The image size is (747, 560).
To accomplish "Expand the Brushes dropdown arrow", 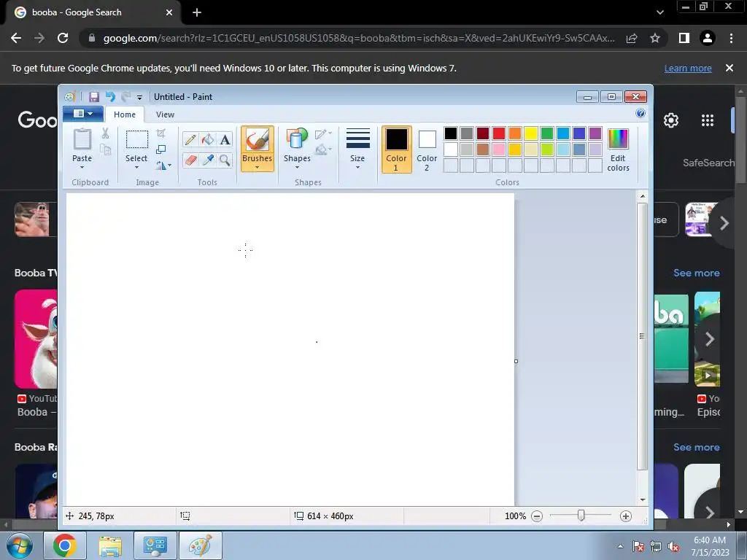I will (258, 167).
